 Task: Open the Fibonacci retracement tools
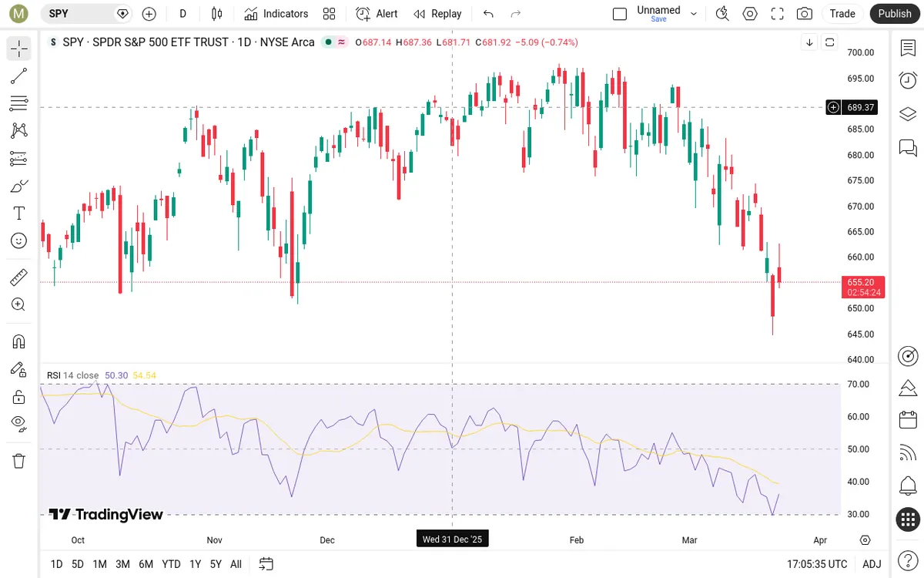[x=19, y=103]
